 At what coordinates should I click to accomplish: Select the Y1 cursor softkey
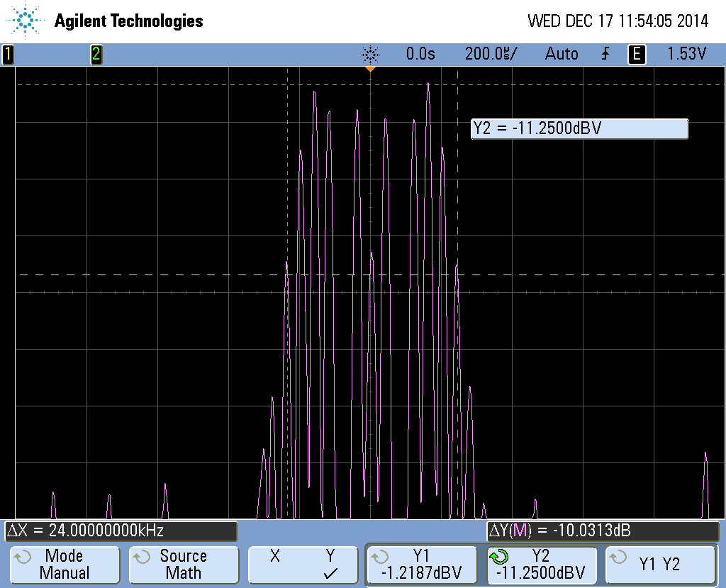tap(421, 565)
